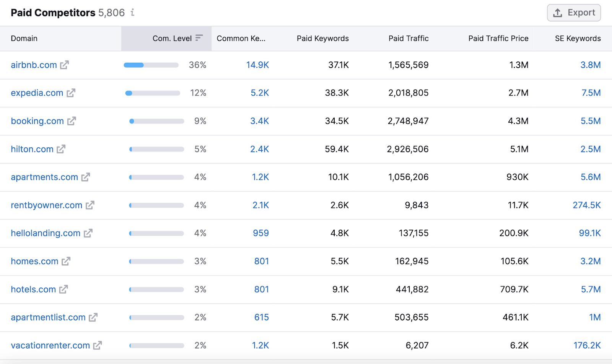This screenshot has width=612, height=364.
Task: Sort by the Paid Traffic column header
Action: (x=409, y=38)
